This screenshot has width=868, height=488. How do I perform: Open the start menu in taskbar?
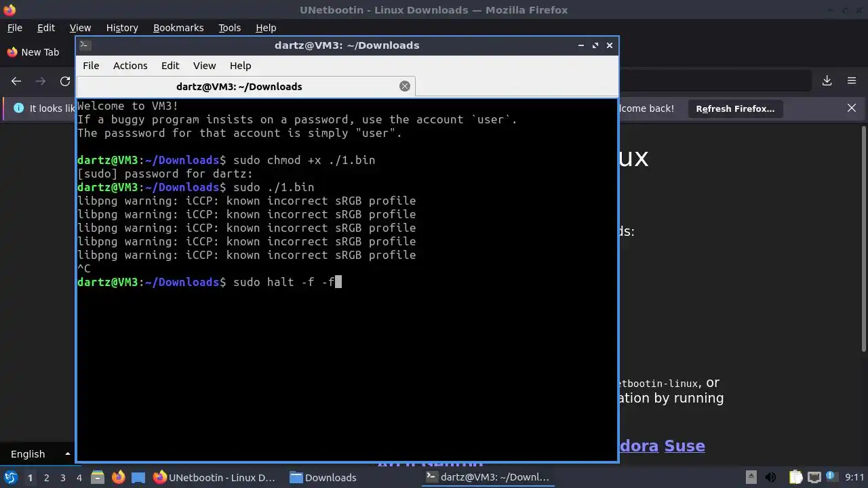(10, 477)
